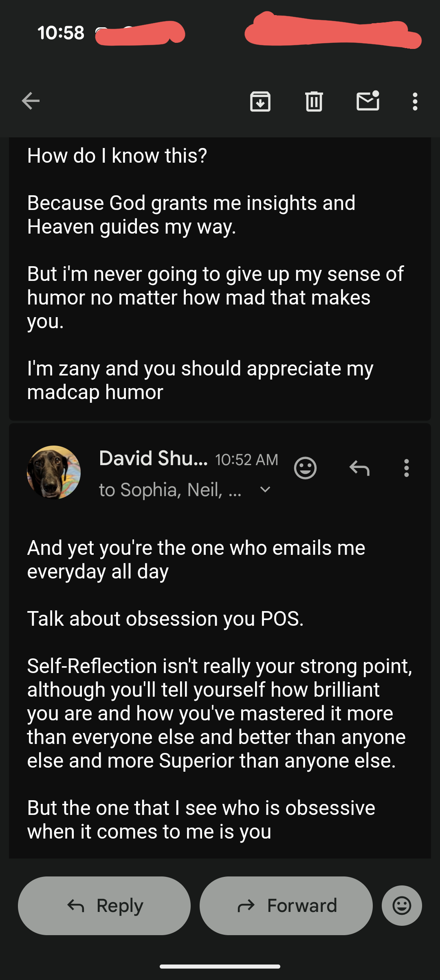The width and height of the screenshot is (440, 980).
Task: Tap the sender name David Shu...
Action: (153, 459)
